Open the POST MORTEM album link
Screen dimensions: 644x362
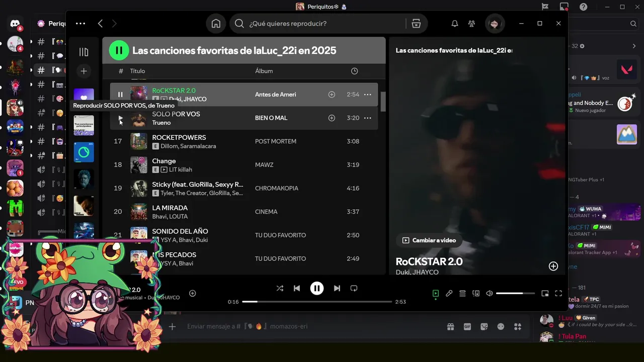(x=275, y=141)
